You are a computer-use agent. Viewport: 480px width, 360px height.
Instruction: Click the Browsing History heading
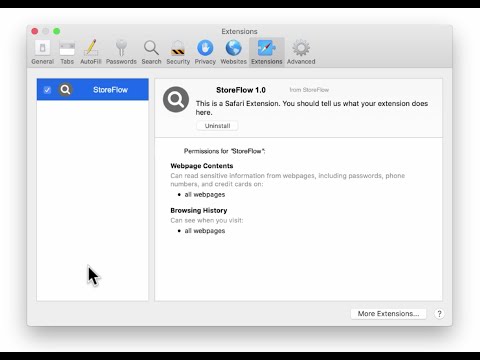[x=199, y=210]
